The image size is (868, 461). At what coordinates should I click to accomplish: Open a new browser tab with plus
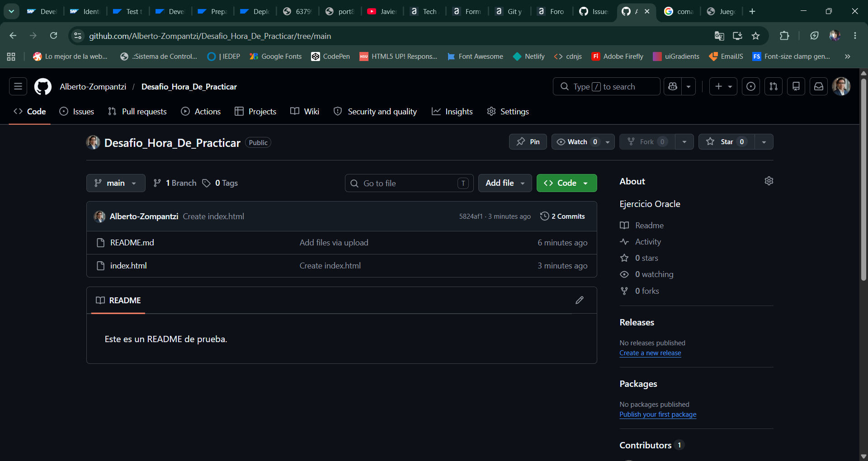(x=752, y=11)
